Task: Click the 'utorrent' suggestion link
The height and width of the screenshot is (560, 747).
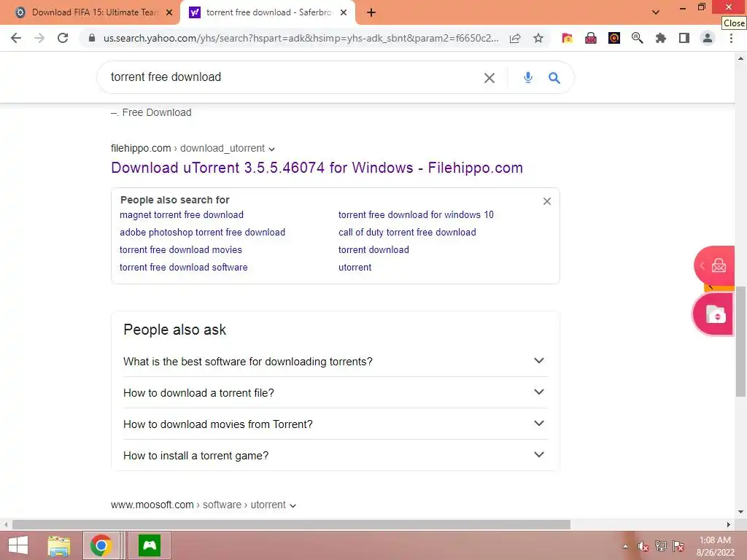Action: [355, 267]
